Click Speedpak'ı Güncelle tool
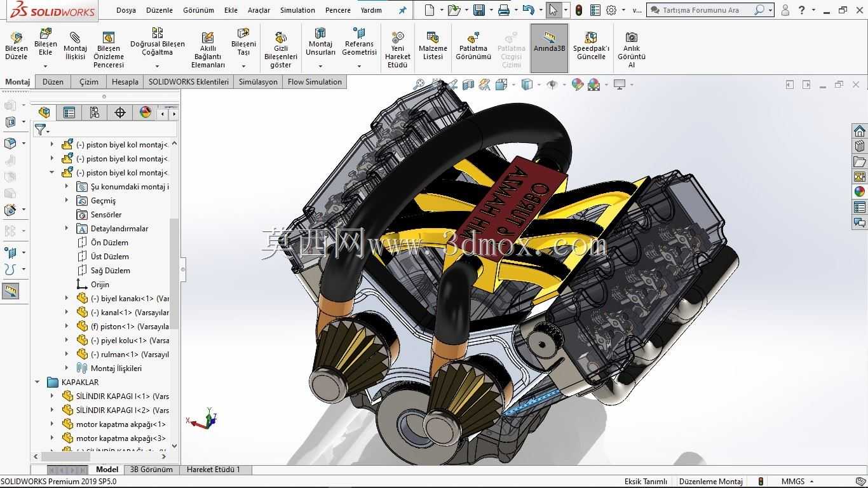Screen dimensions: 868x488 point(591,46)
